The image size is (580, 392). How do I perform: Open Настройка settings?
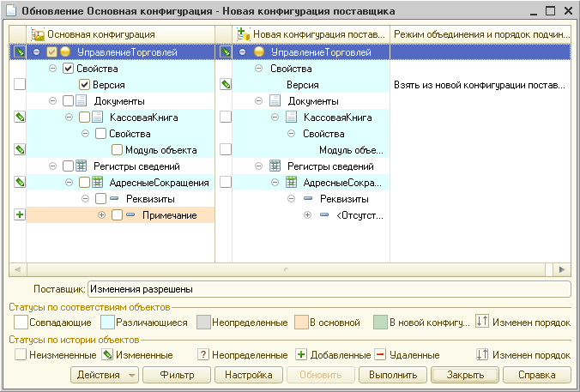[249, 375]
